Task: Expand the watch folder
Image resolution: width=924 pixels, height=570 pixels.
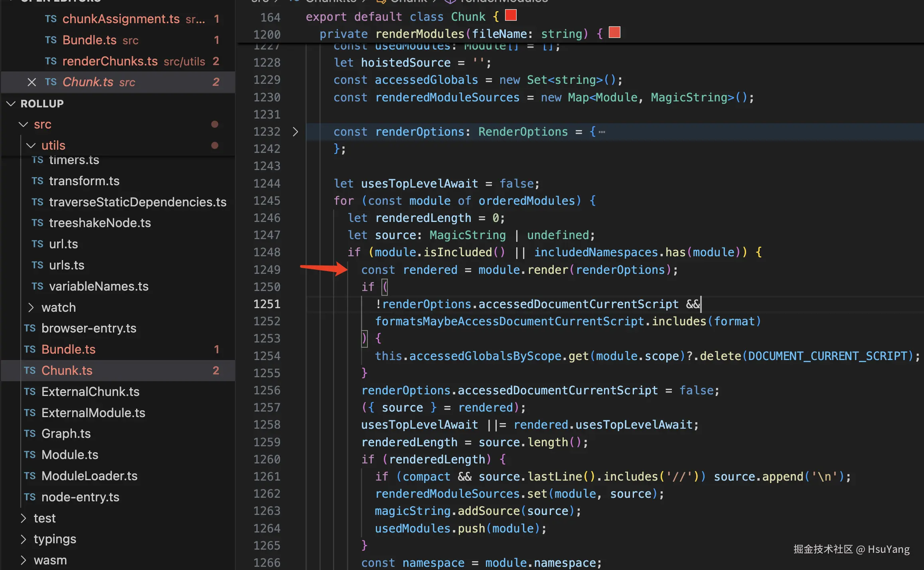Action: pos(31,307)
